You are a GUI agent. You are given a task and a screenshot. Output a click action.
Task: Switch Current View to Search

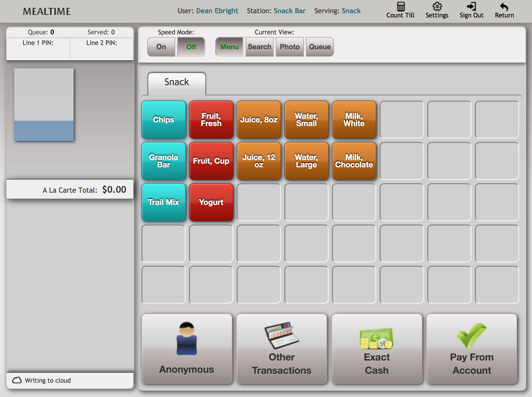(259, 47)
